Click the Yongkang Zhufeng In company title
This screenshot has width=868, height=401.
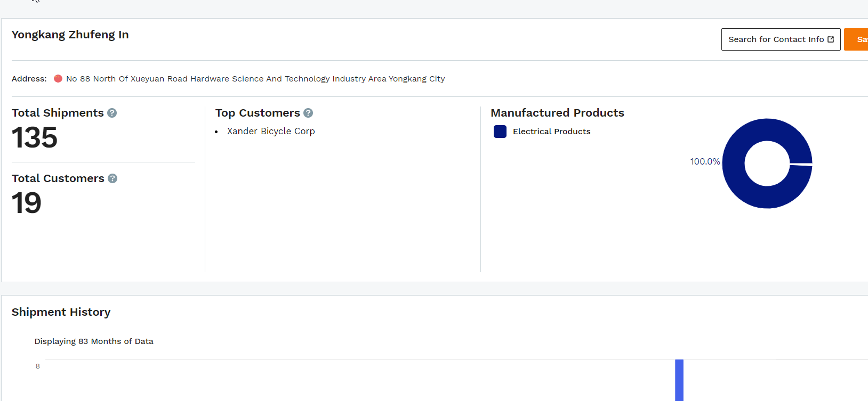pos(70,35)
